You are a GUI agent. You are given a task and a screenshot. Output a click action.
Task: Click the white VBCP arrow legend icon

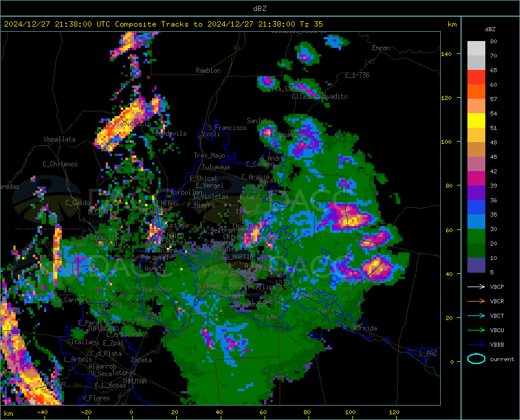point(476,287)
